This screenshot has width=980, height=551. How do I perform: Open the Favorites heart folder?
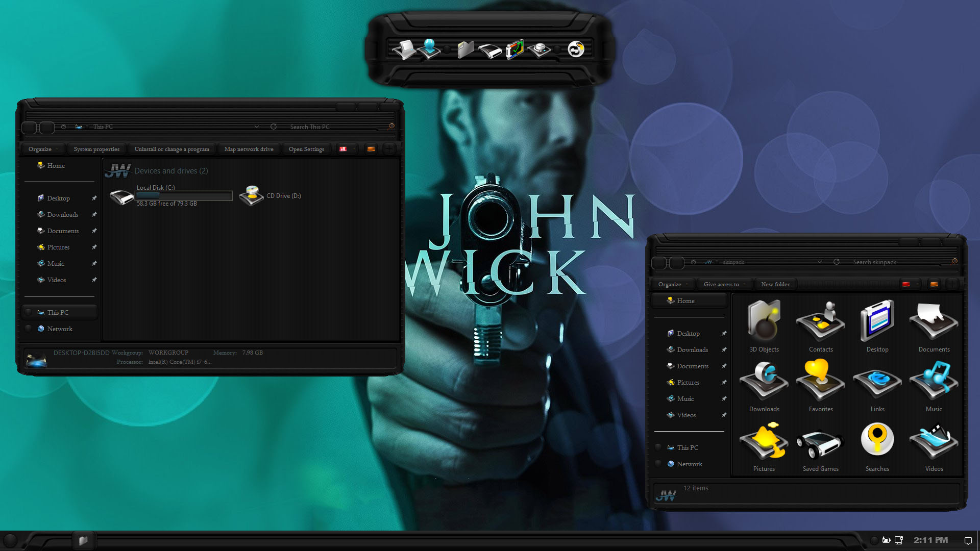point(820,380)
